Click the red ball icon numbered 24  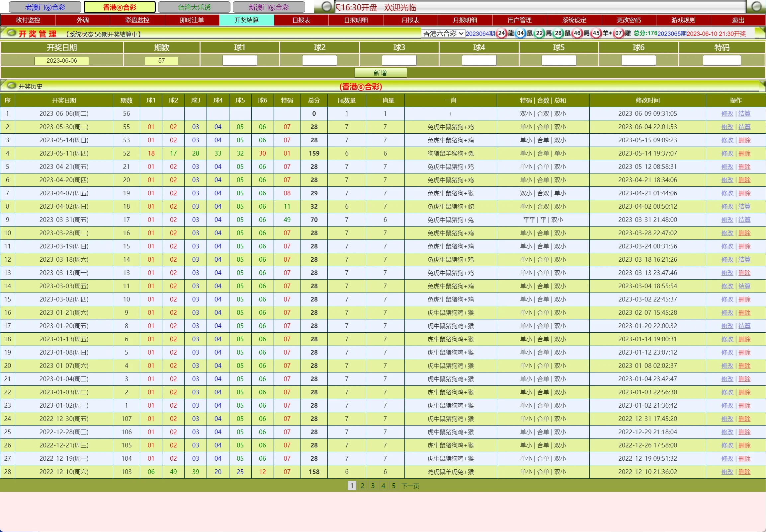(501, 33)
